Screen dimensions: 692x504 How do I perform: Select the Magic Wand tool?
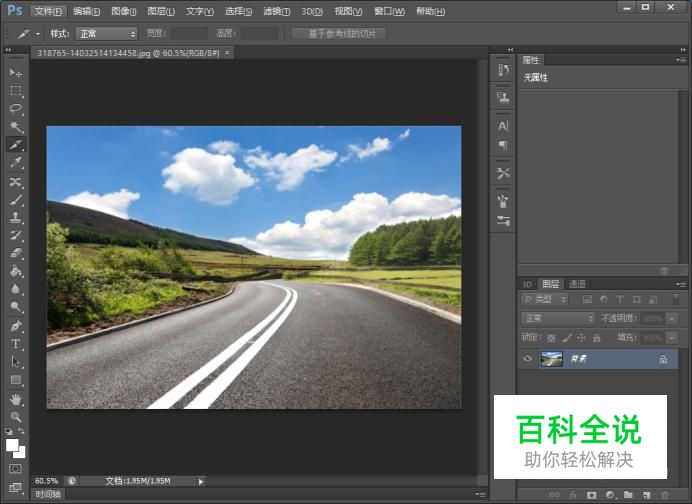[16, 127]
